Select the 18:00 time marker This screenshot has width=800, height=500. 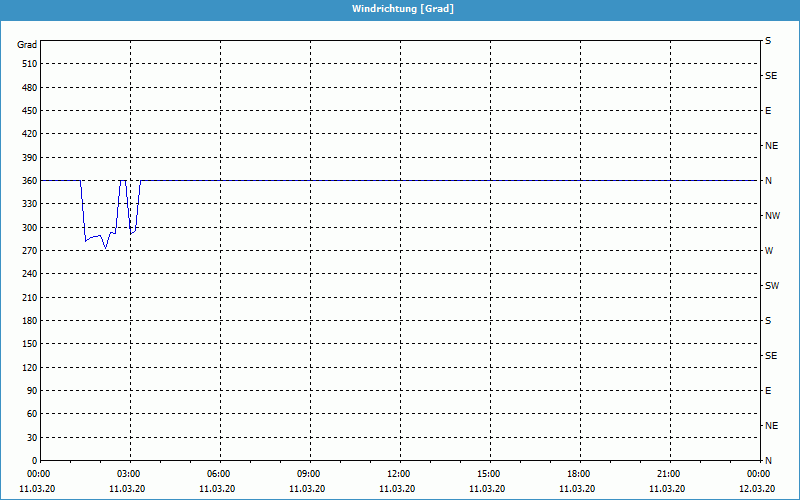coord(578,474)
